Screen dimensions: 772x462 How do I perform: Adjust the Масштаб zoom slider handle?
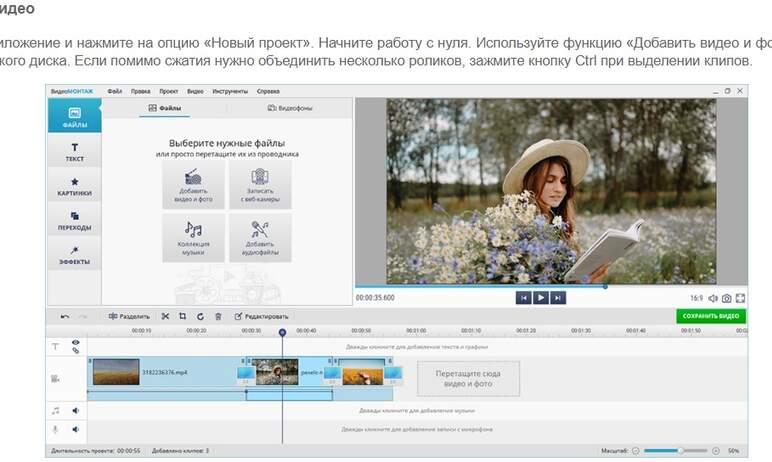click(x=680, y=451)
